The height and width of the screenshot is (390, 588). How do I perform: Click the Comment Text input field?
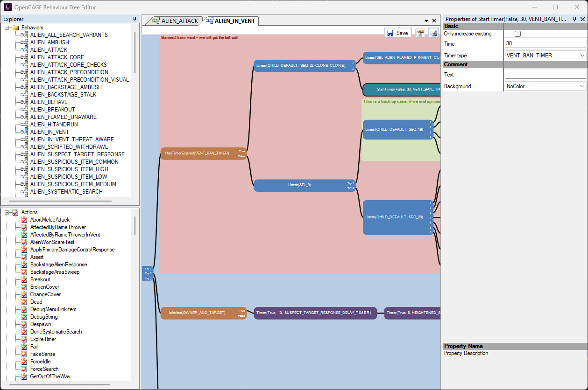[545, 75]
